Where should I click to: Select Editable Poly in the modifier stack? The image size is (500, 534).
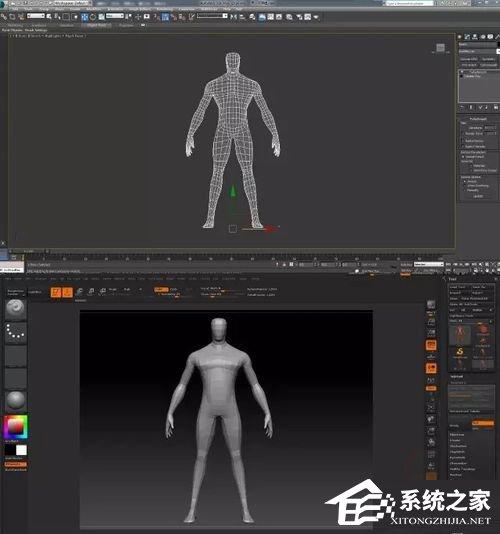(x=473, y=76)
